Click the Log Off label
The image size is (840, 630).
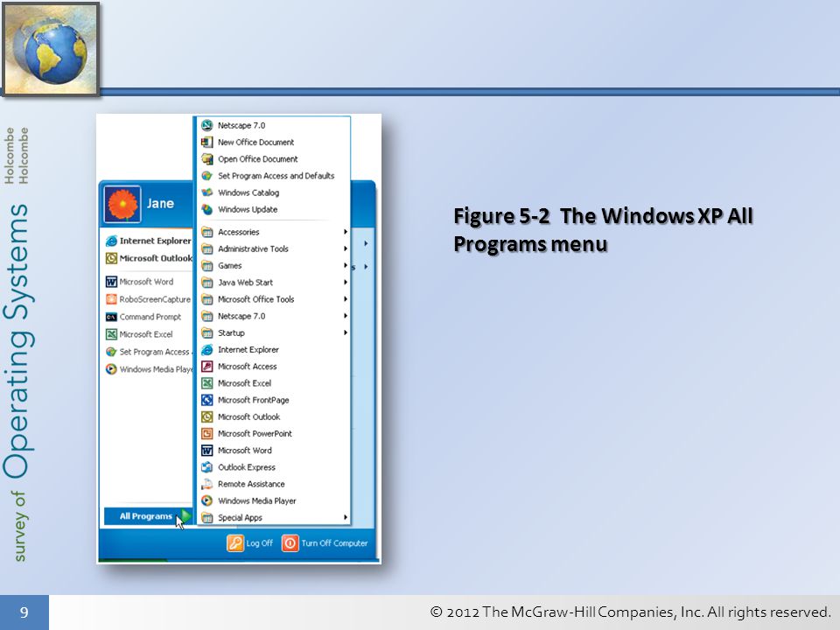coord(259,543)
